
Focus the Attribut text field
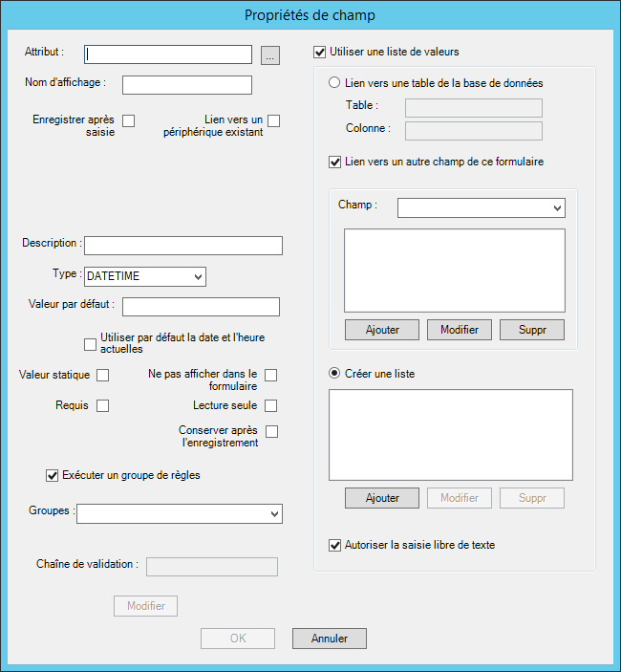pyautogui.click(x=168, y=54)
